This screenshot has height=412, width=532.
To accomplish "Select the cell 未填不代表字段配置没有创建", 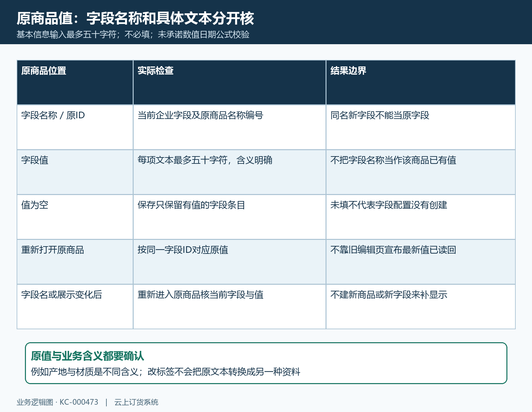I will pyautogui.click(x=421, y=217).
